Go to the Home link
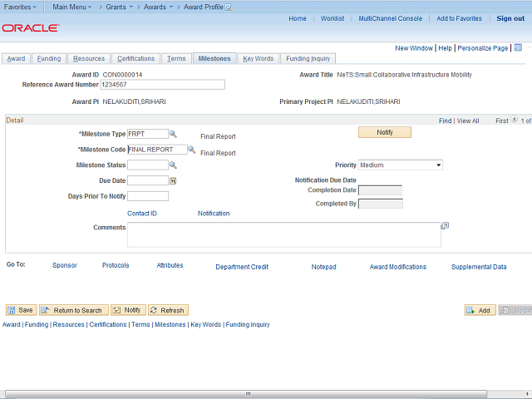This screenshot has width=532, height=399. pos(298,18)
